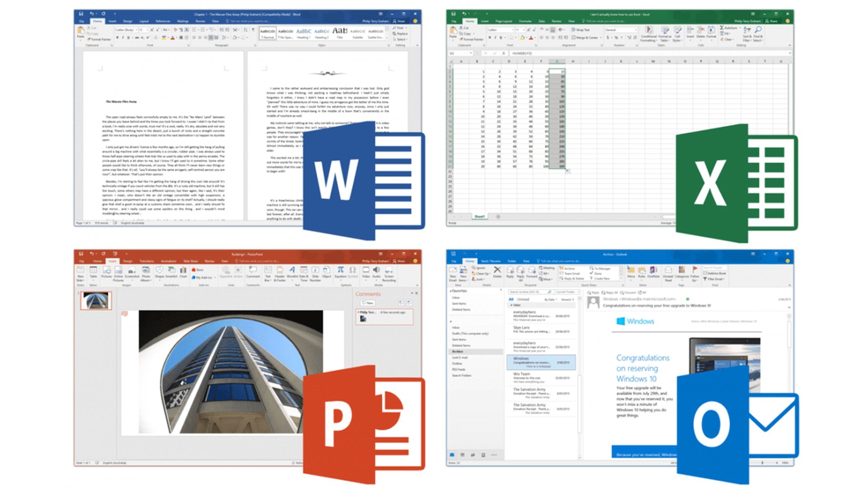Open the Select dropdown in Word Editing group

click(400, 39)
